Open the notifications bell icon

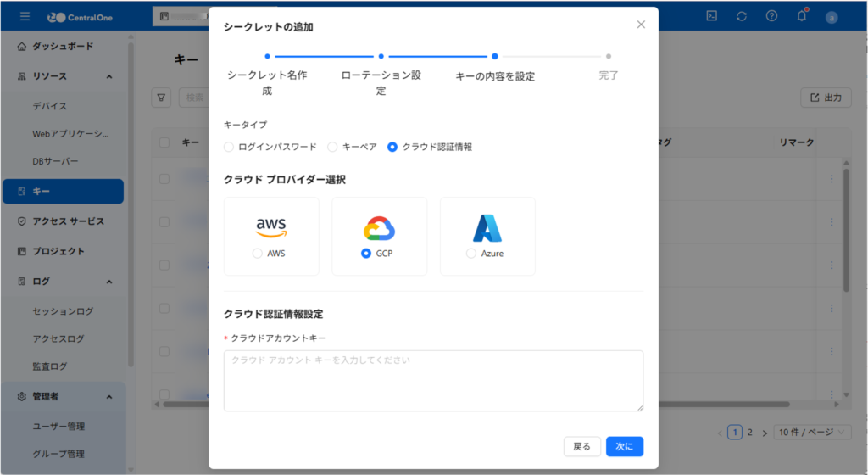(x=801, y=16)
